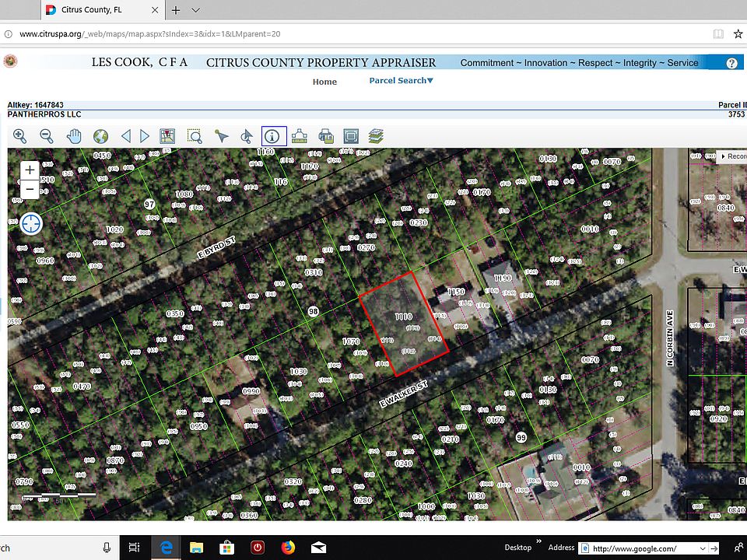Open Microsoft Edge from taskbar

click(166, 548)
